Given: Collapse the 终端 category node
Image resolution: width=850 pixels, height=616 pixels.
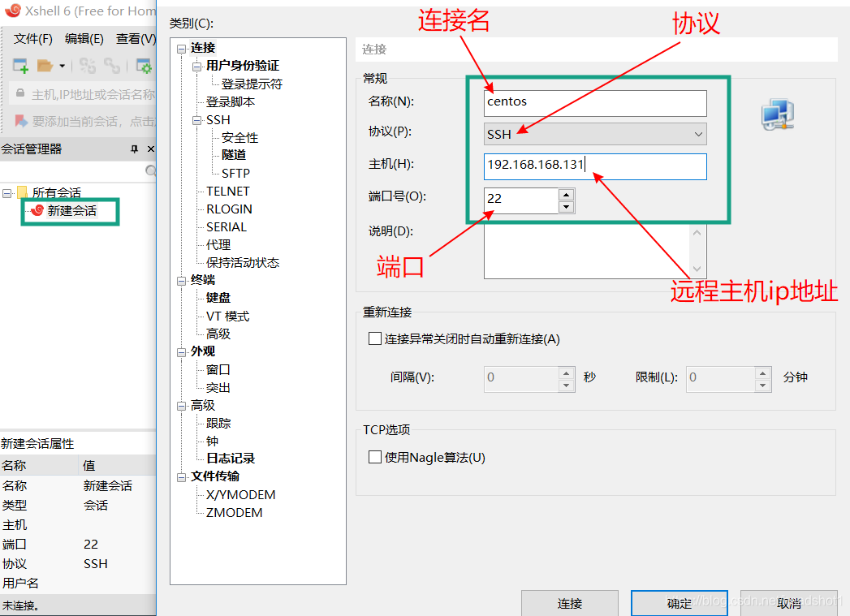Looking at the screenshot, I should 181,281.
